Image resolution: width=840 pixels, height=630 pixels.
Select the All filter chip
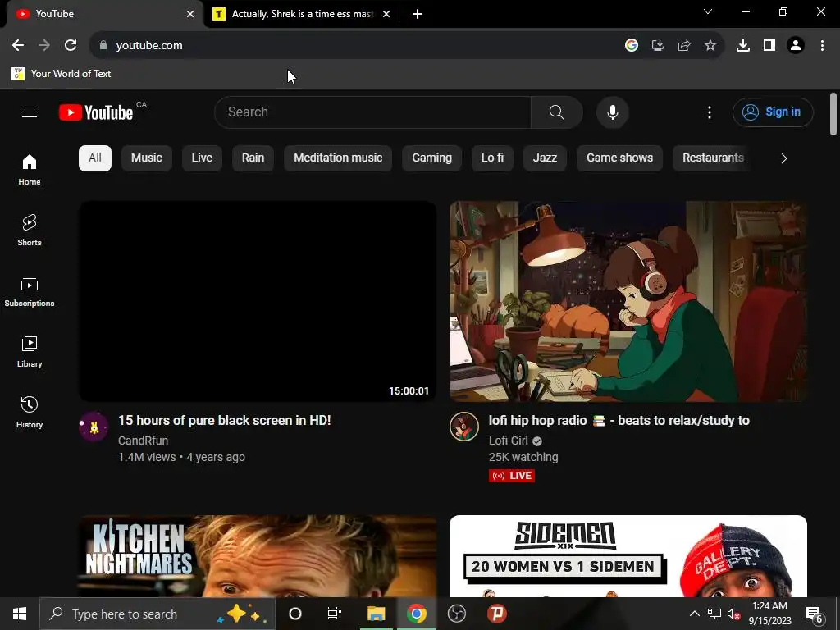[95, 158]
